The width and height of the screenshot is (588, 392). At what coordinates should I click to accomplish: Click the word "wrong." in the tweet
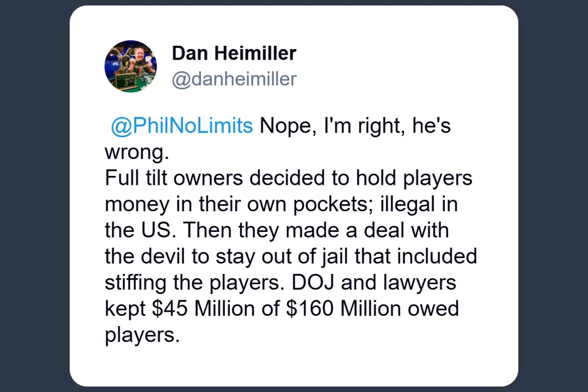(128, 151)
